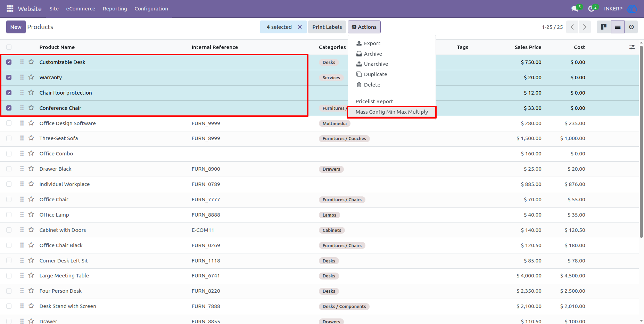Image resolution: width=644 pixels, height=324 pixels.
Task: Open the Configuration menu
Action: [x=151, y=9]
